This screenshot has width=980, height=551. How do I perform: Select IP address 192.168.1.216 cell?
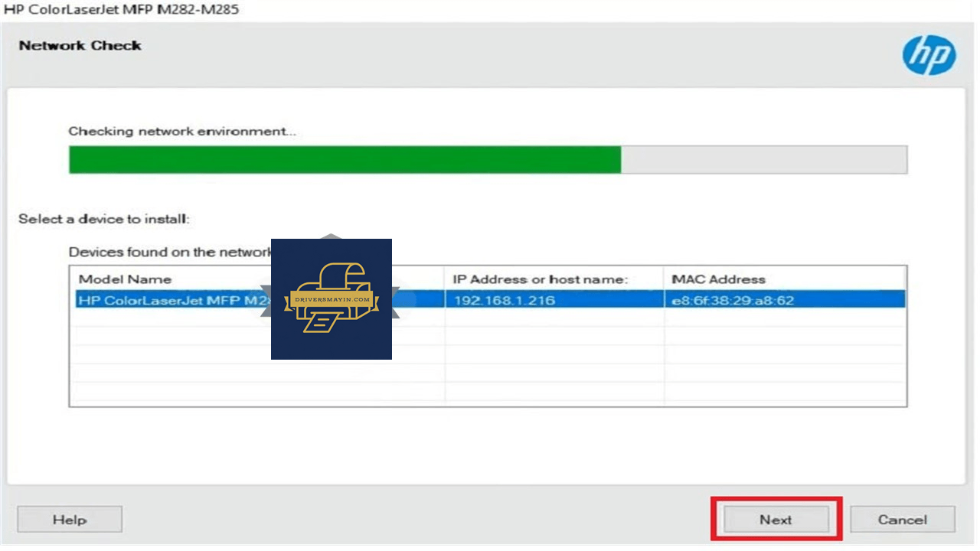click(554, 300)
